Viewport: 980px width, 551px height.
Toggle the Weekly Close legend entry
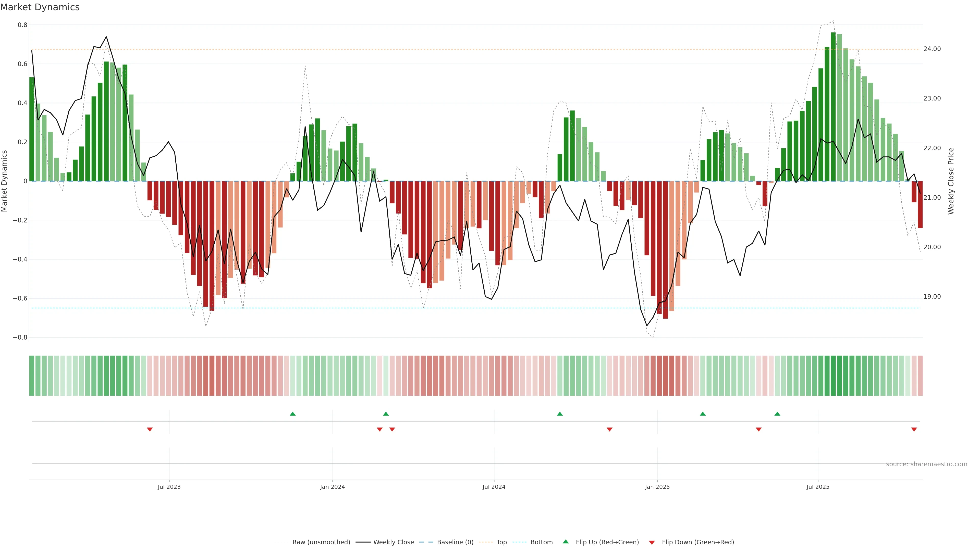point(393,542)
